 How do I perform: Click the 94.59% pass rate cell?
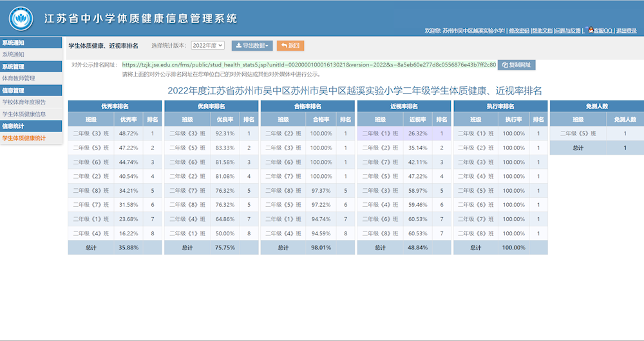(x=321, y=233)
